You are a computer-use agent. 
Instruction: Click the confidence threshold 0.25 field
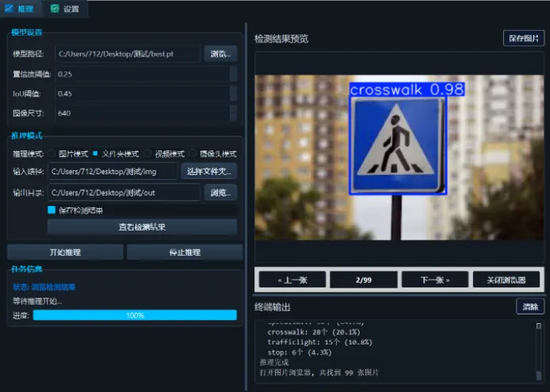coord(142,74)
